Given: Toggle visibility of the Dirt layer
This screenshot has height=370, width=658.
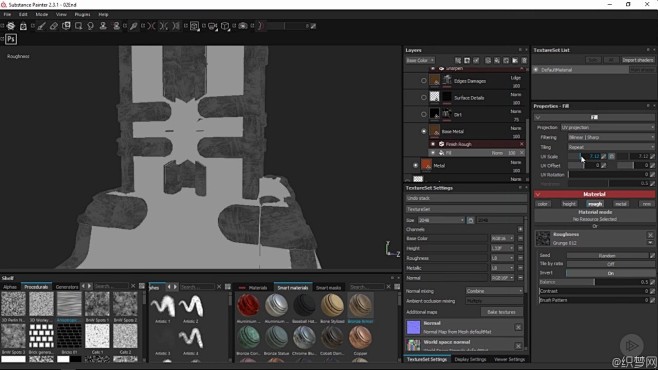Looking at the screenshot, I should click(x=423, y=114).
